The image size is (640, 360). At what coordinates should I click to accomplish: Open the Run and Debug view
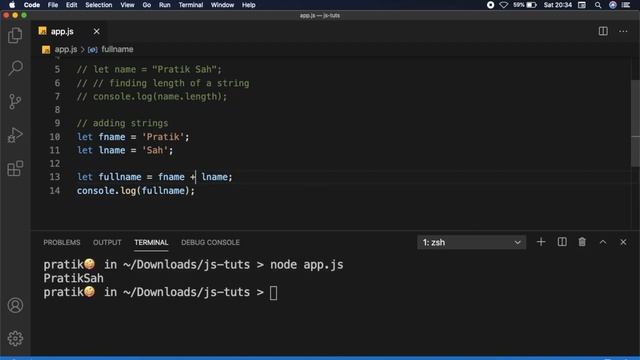(15, 135)
